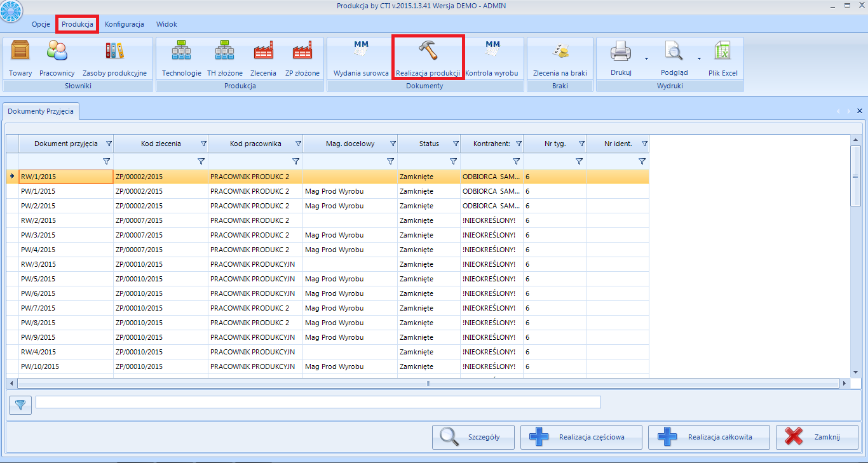Click the vertical scrollbar thumb
868x463 pixels.
click(x=855, y=176)
